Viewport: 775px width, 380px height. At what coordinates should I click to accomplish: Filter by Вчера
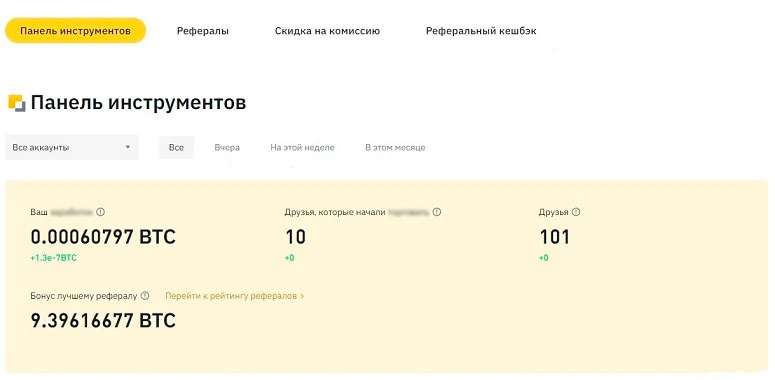(227, 147)
